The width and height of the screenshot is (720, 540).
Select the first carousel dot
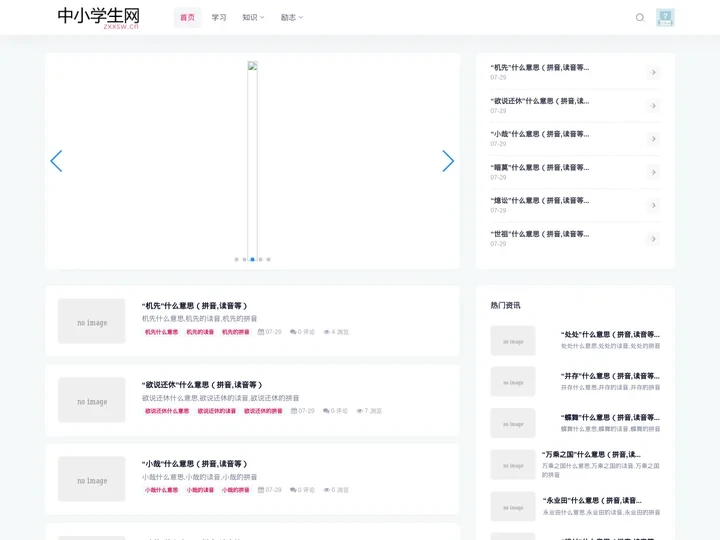pyautogui.click(x=236, y=259)
